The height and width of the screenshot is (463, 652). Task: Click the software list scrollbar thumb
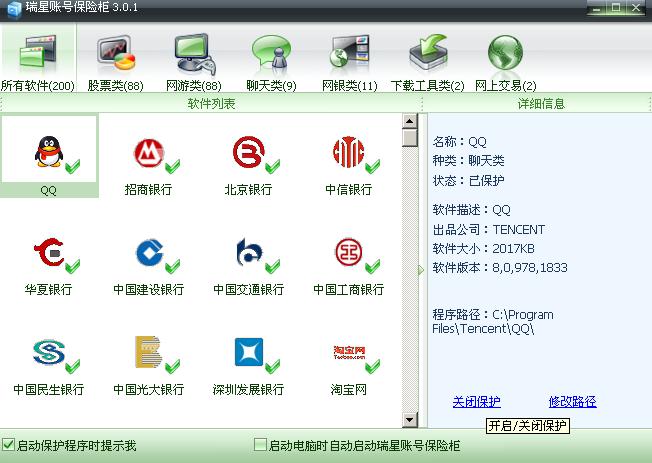click(410, 138)
